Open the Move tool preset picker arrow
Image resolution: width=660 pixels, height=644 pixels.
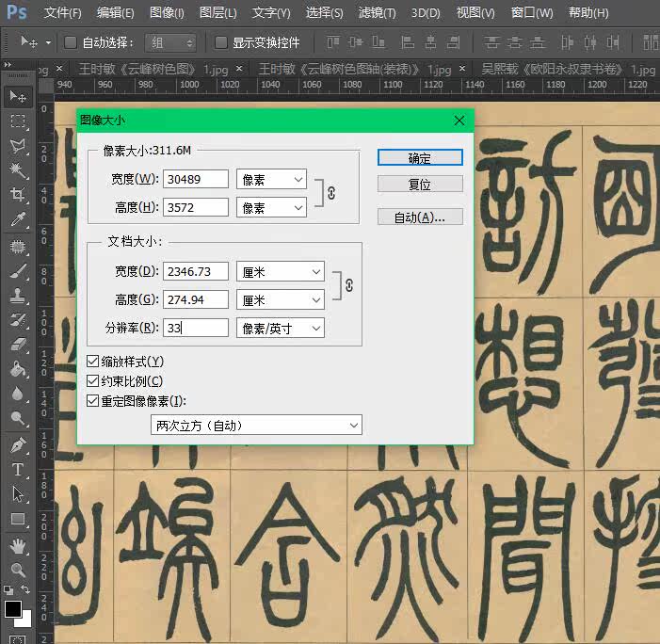(x=48, y=42)
